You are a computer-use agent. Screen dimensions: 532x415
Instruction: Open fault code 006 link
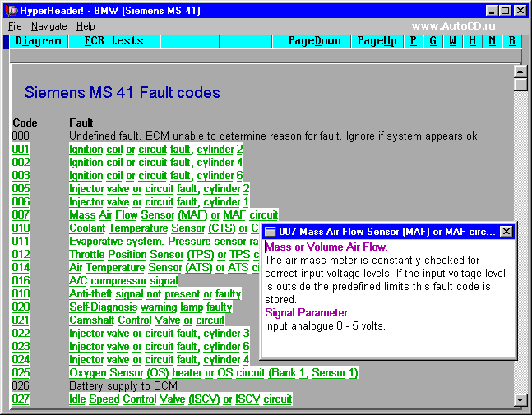point(21,201)
